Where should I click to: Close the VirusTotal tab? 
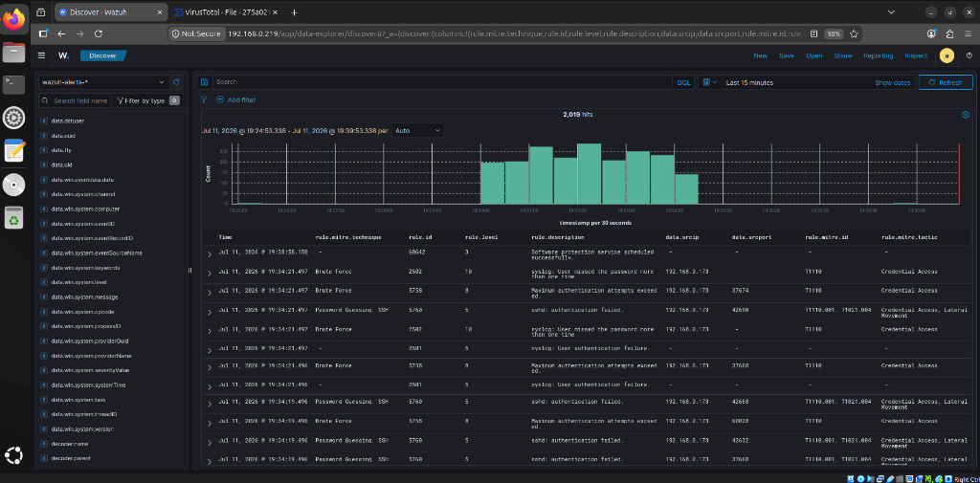275,12
